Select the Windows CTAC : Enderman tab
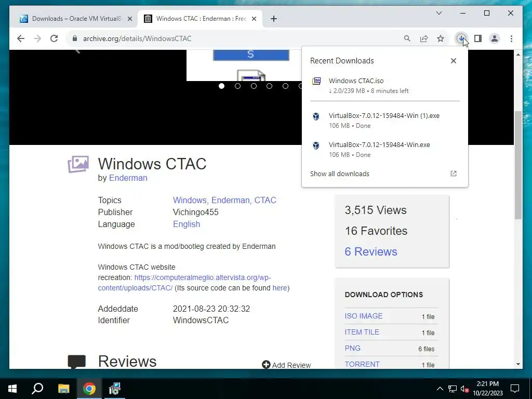Viewport: 532px width, 399px height. click(x=200, y=19)
